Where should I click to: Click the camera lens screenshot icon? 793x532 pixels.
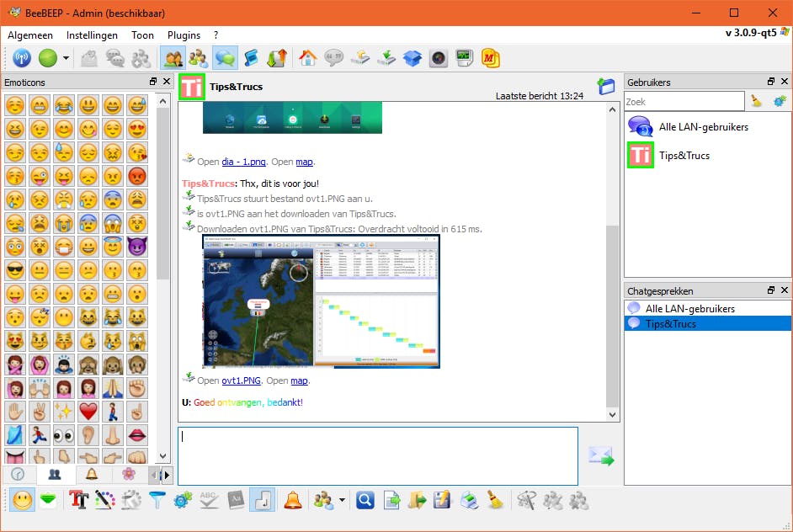439,58
